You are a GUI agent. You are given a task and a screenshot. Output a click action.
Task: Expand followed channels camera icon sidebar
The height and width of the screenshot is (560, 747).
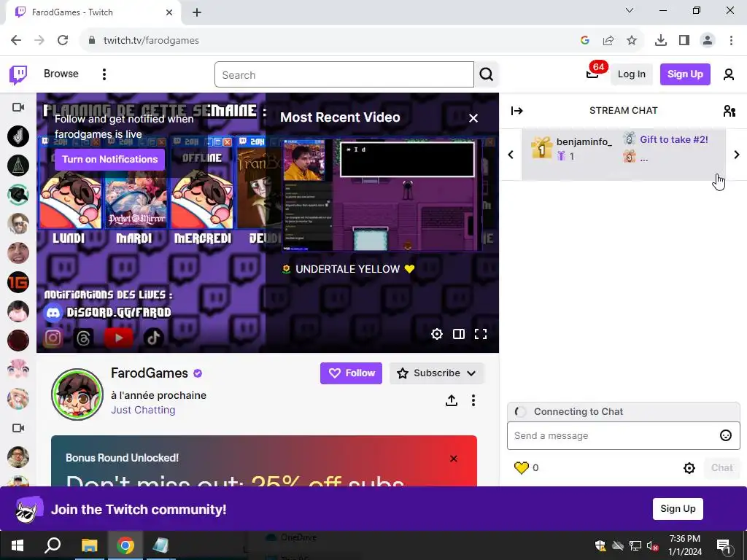(18, 108)
